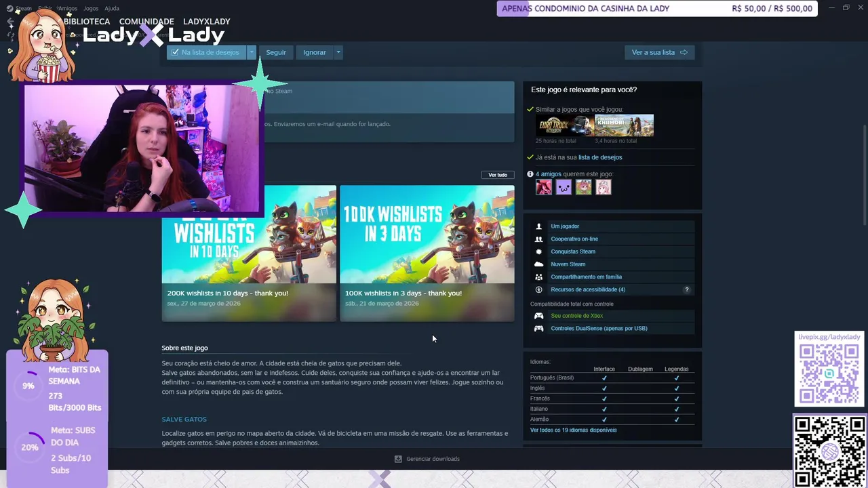Open the lista de desejos link

[600, 157]
